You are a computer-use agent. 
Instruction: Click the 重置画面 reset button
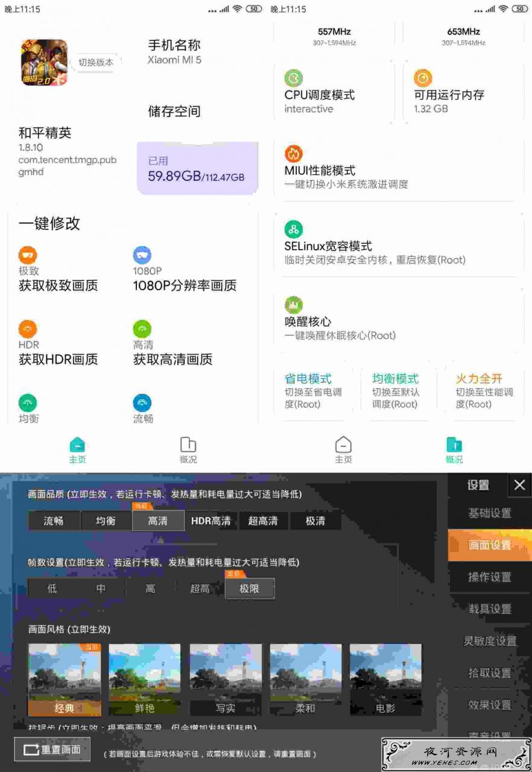click(52, 750)
